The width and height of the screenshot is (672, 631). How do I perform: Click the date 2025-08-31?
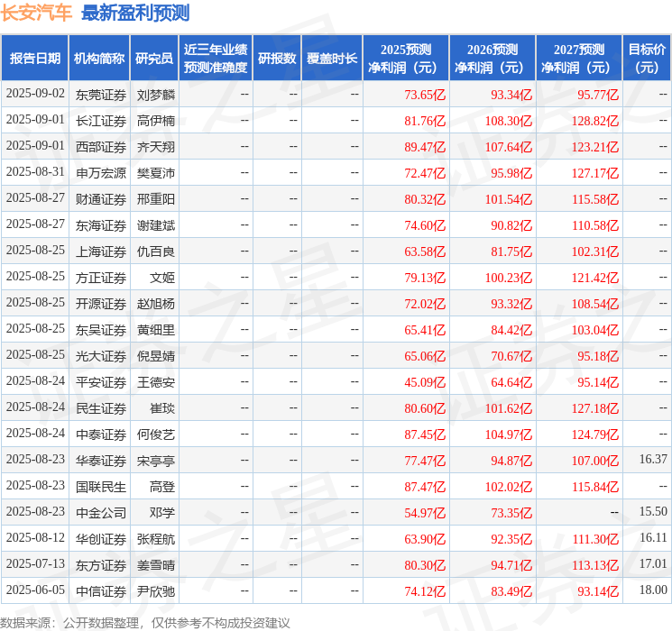(35, 172)
